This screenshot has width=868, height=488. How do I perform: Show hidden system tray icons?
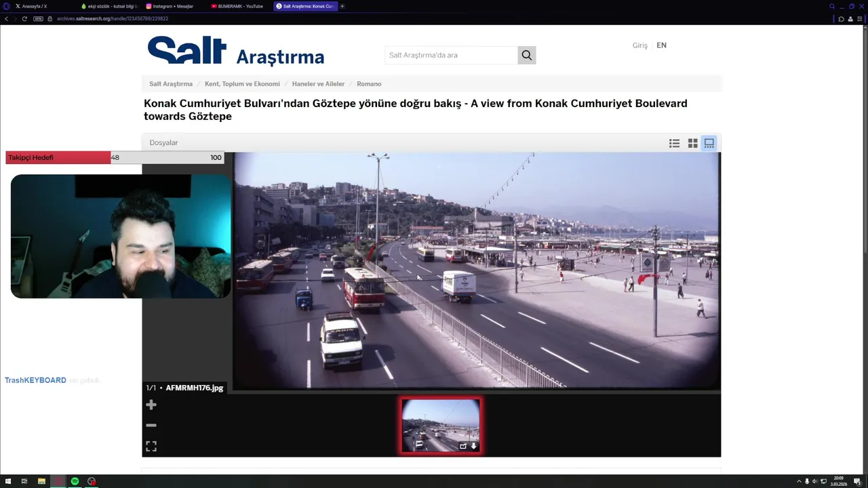[x=798, y=481]
